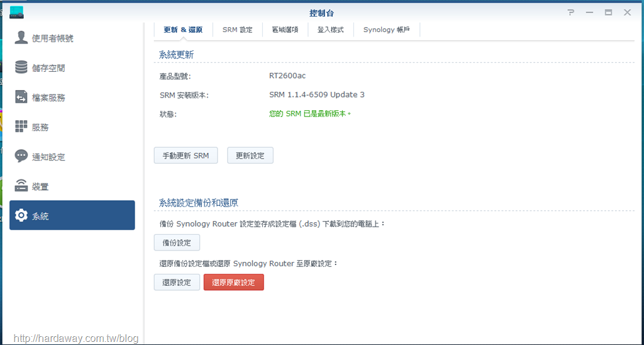
Task: Click the green 您的 SRM 已是最新版本 status
Action: tap(310, 113)
